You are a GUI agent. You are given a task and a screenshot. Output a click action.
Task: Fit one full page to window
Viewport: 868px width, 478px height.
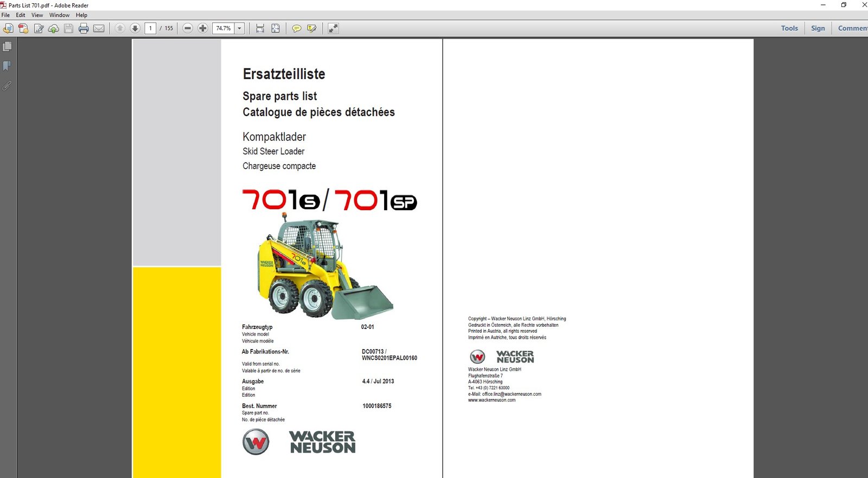[276, 28]
